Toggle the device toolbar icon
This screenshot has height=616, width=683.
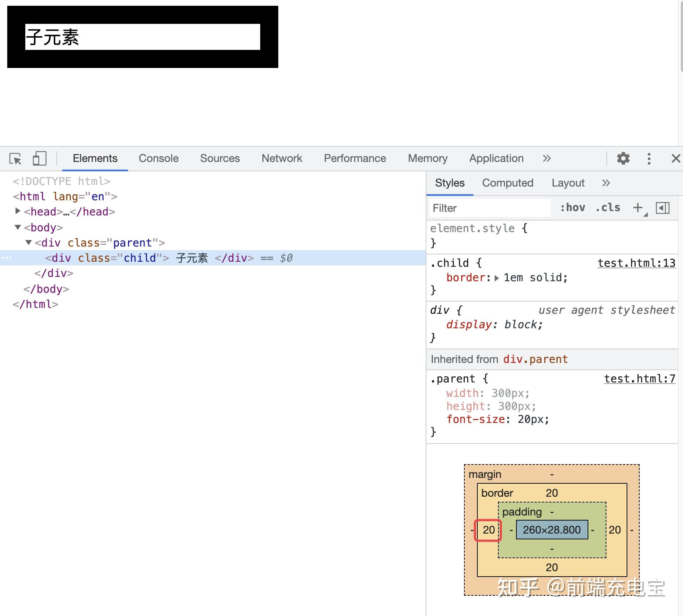coord(39,158)
